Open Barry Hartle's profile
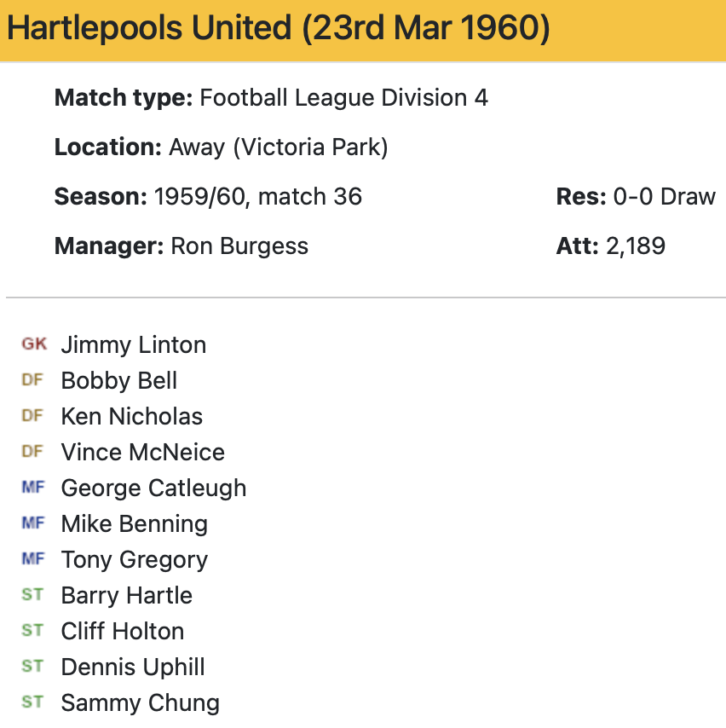The image size is (726, 728). 126,596
